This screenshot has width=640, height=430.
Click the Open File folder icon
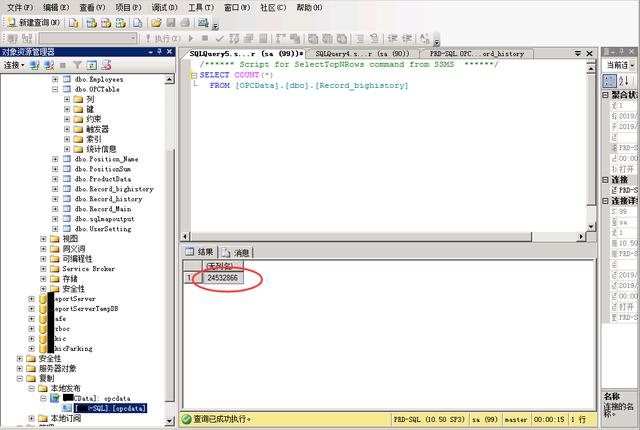coord(156,23)
